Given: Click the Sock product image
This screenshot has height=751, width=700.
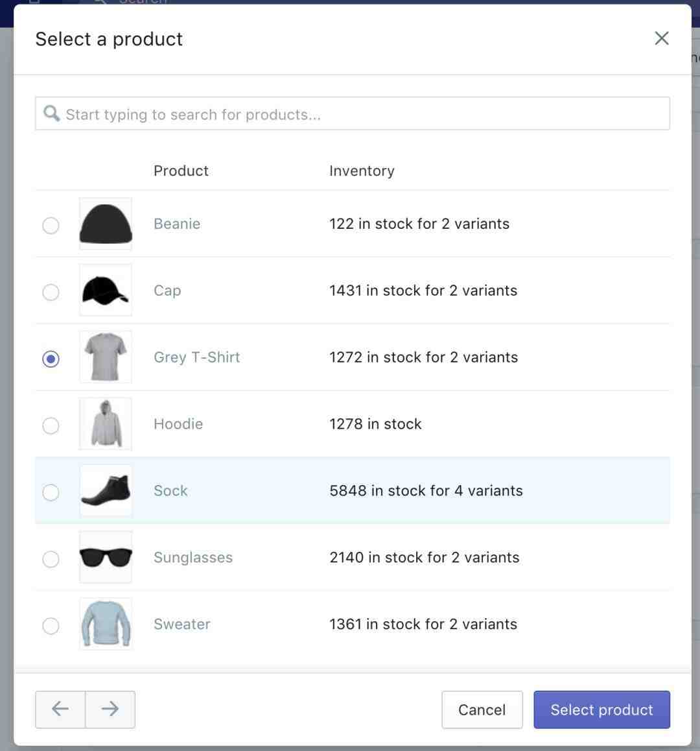Looking at the screenshot, I should tap(106, 490).
